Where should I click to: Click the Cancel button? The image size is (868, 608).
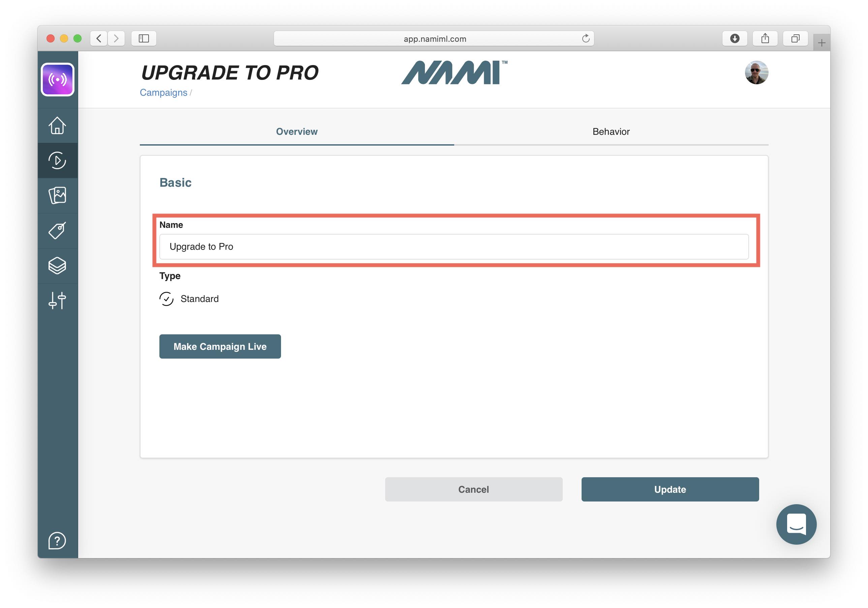pos(473,489)
